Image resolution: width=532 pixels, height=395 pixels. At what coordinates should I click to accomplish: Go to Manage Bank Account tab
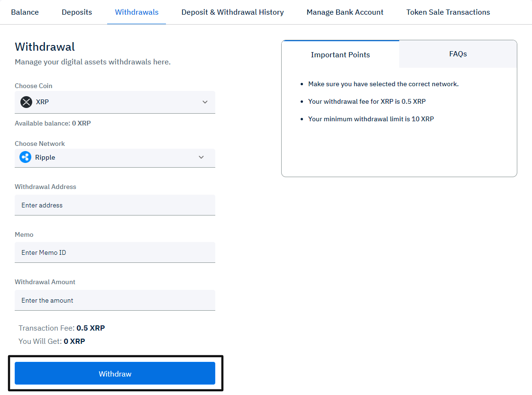tap(345, 12)
